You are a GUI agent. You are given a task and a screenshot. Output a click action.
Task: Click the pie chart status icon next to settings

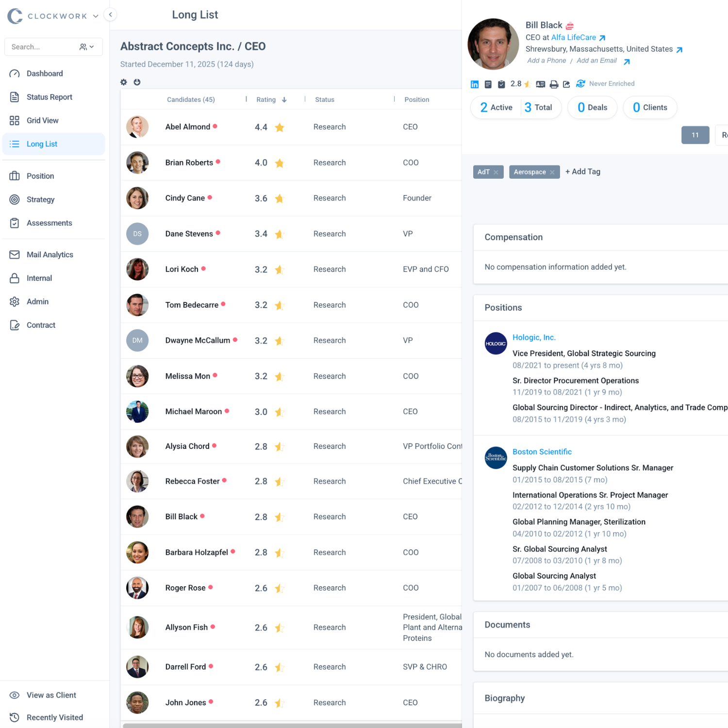tap(137, 82)
